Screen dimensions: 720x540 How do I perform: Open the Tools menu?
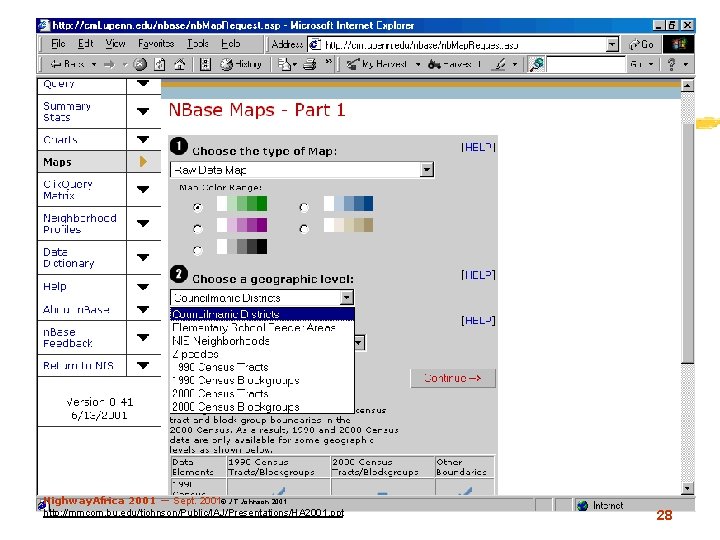pyautogui.click(x=197, y=44)
